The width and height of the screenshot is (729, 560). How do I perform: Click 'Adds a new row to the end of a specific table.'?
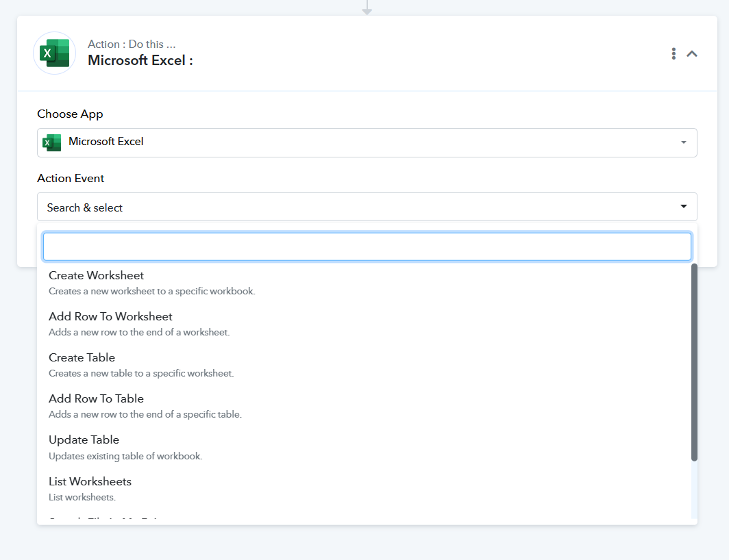[145, 415]
